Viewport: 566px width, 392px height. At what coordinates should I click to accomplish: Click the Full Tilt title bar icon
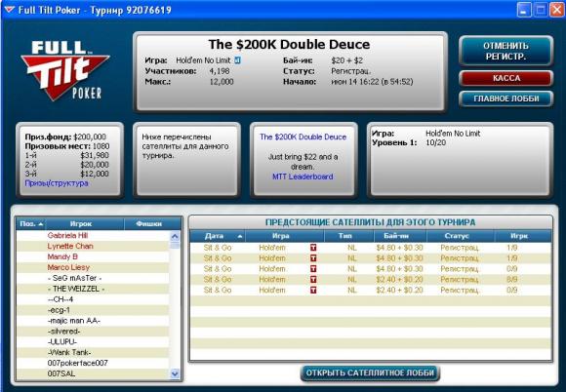point(9,10)
